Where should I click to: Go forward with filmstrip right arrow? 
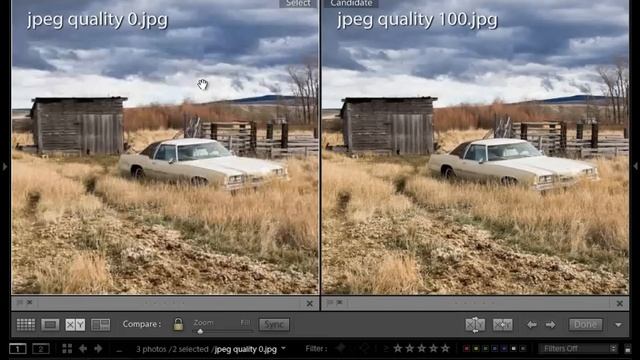click(x=98, y=349)
